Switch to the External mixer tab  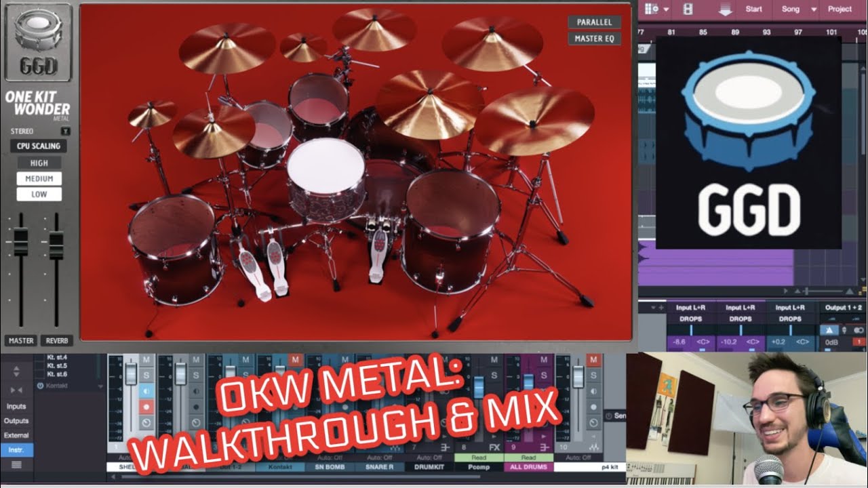tap(16, 435)
